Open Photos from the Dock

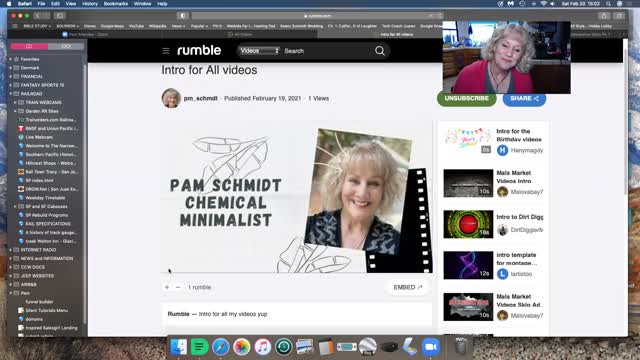[242, 347]
